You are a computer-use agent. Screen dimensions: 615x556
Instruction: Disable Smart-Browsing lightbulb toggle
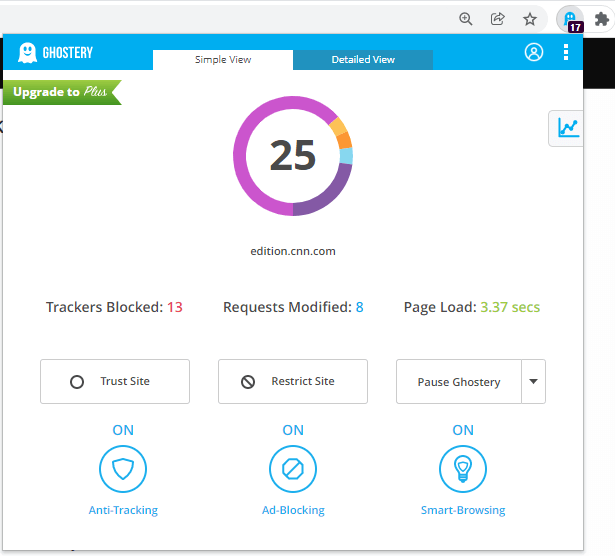(463, 468)
